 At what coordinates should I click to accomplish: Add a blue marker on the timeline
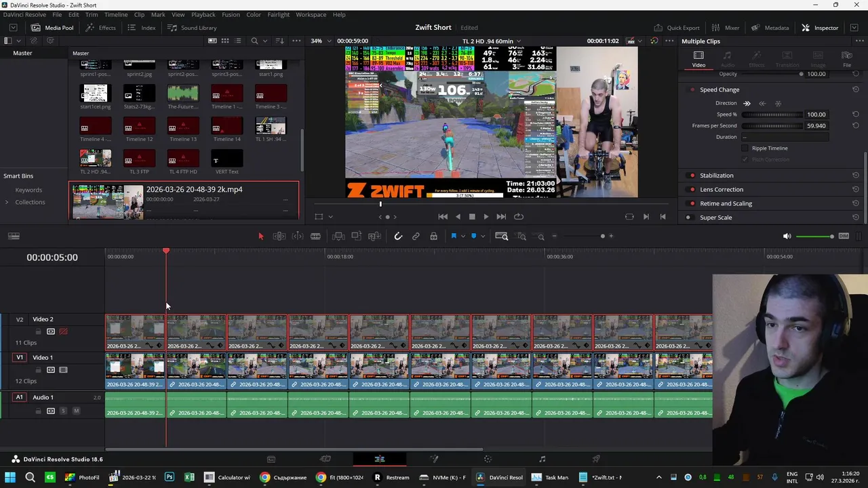(x=473, y=236)
